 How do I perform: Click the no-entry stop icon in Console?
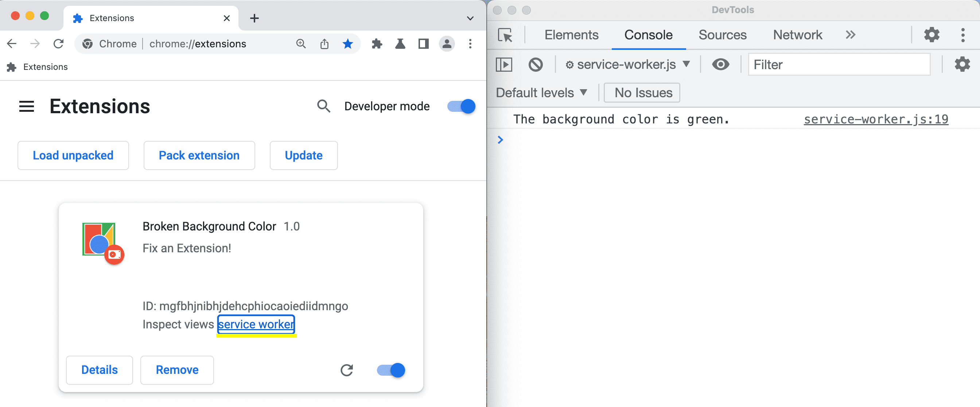(x=536, y=64)
